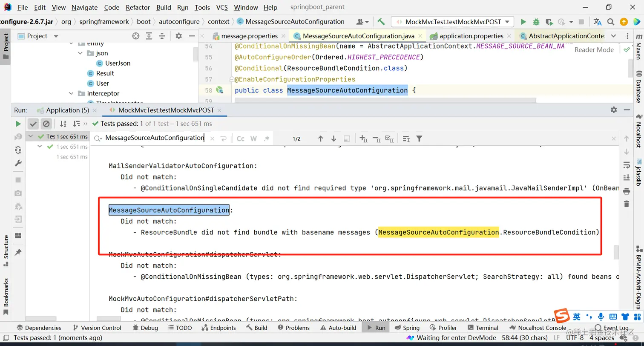The width and height of the screenshot is (644, 346).
Task: Open the Problems tool window
Action: [293, 328]
